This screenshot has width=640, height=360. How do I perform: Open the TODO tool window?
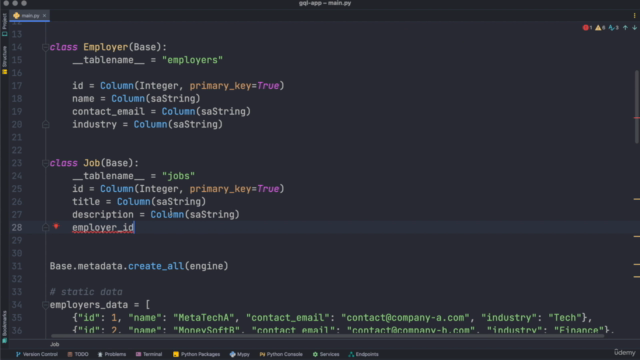(x=78, y=354)
